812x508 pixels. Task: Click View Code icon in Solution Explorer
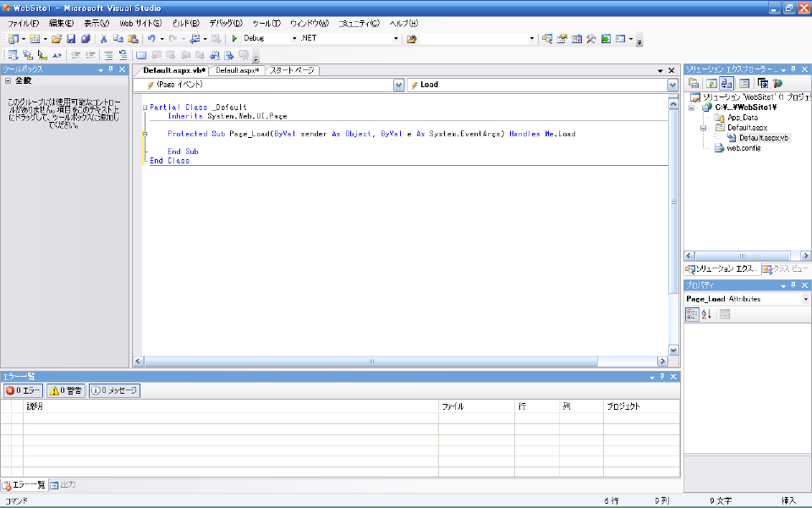pos(744,84)
